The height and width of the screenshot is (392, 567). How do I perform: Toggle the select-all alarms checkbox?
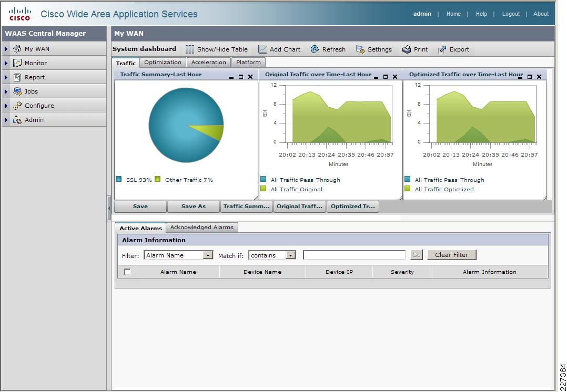pyautogui.click(x=127, y=272)
